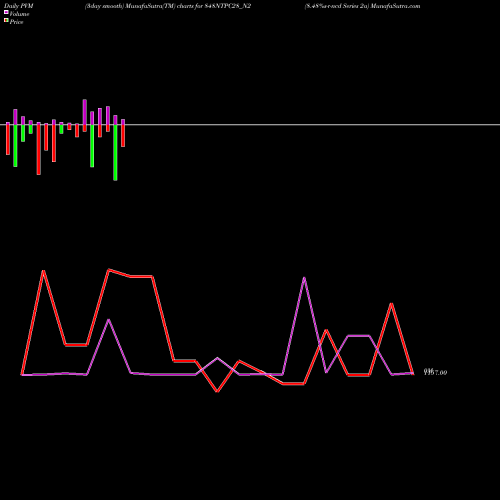This screenshot has height=500, width=500.
Task: Select the Volume legend label
Action: pos(19,14)
